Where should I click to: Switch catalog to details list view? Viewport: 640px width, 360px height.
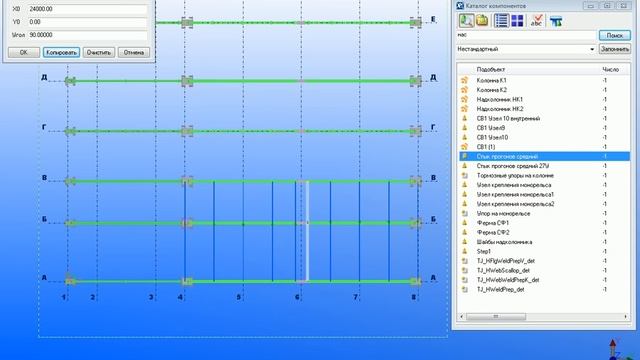click(x=501, y=20)
